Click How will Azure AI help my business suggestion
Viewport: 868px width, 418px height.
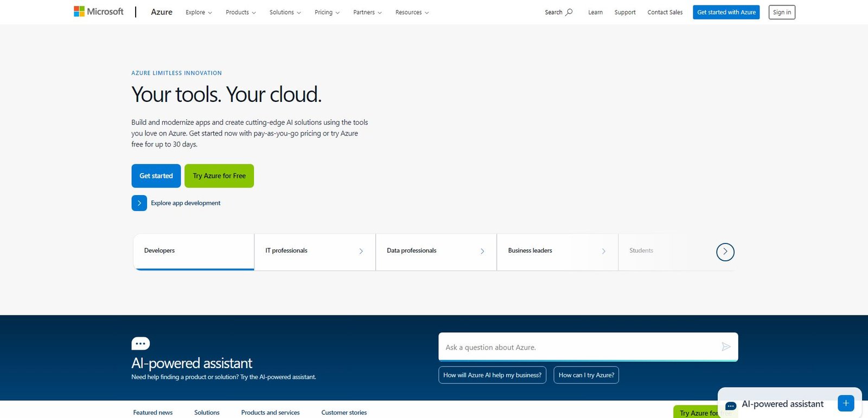point(493,375)
